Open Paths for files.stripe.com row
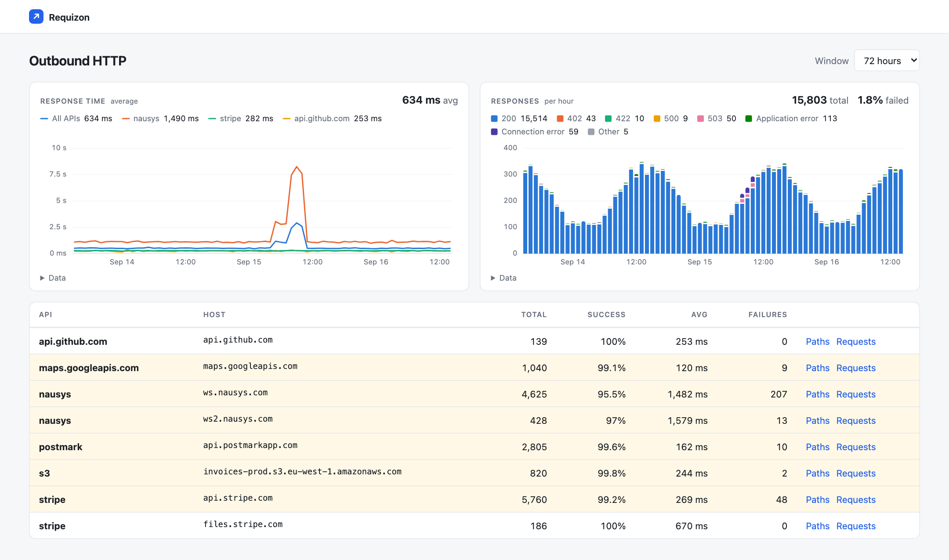Viewport: 949px width, 560px height. click(818, 526)
